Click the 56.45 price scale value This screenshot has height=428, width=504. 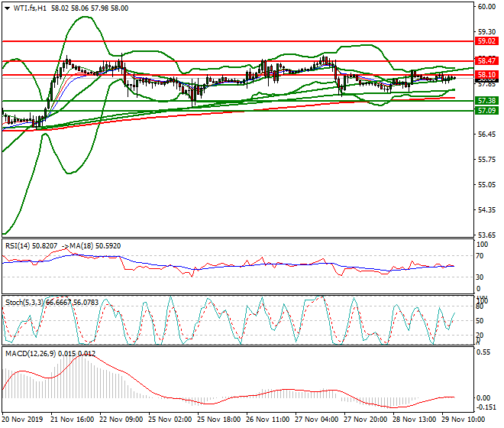point(486,135)
